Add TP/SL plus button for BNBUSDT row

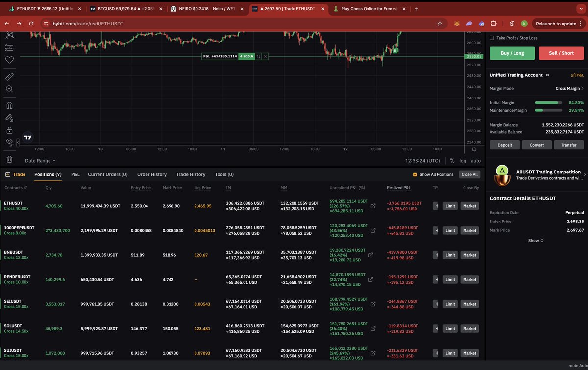(436, 255)
